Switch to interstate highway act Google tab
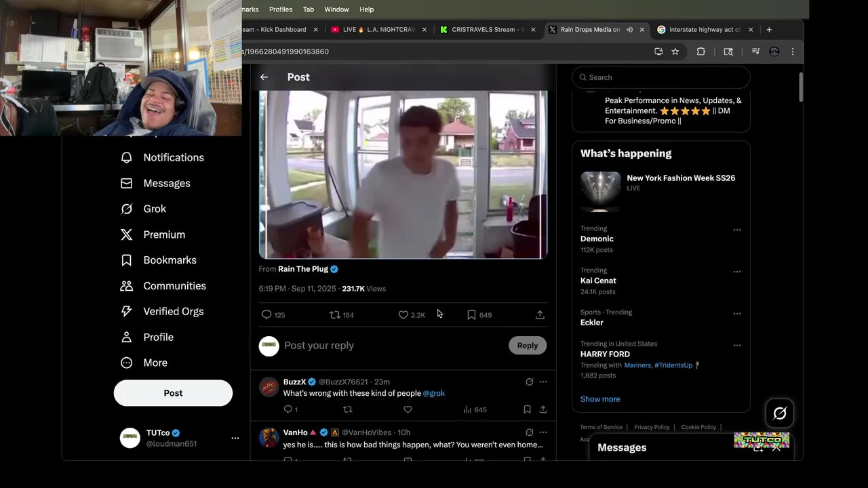The image size is (868, 488). (705, 30)
